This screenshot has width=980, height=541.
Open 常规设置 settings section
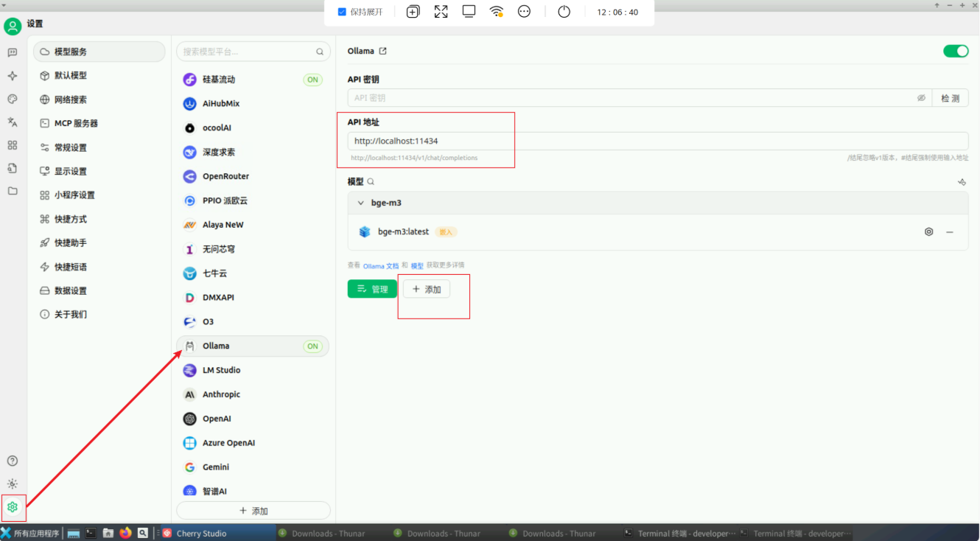click(x=99, y=147)
